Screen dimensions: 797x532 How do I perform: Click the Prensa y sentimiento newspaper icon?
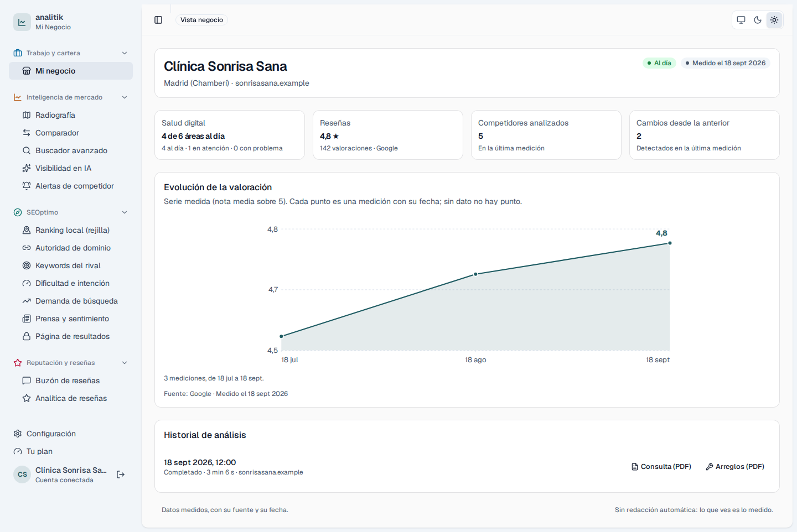pos(27,319)
